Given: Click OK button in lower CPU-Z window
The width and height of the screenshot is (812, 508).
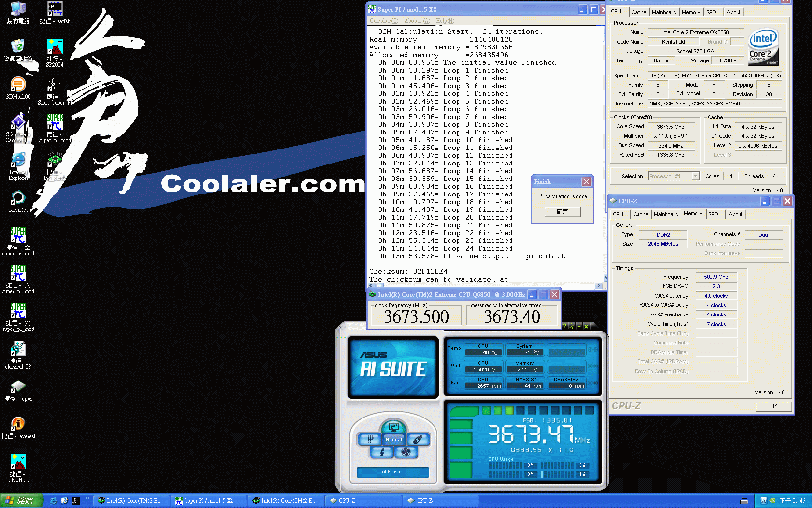Looking at the screenshot, I should point(774,406).
